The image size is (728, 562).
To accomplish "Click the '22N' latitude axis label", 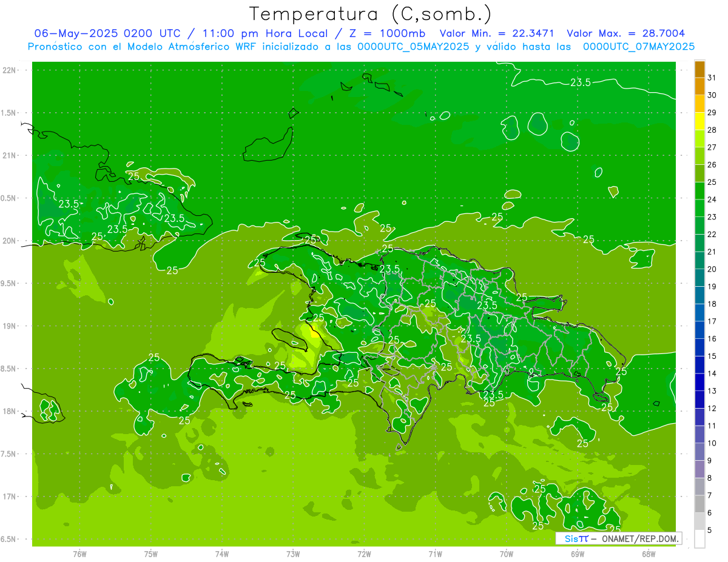I will (x=10, y=70).
